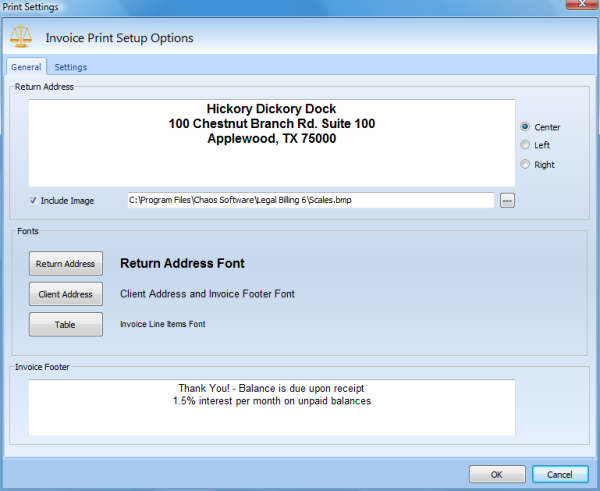Image resolution: width=600 pixels, height=491 pixels.
Task: Click the bold Return Address Font preview
Action: point(182,264)
